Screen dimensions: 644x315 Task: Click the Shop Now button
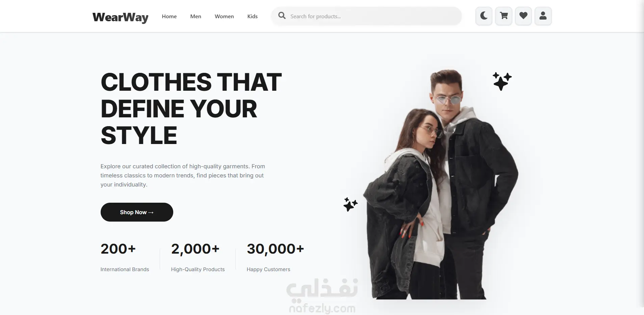pyautogui.click(x=137, y=212)
